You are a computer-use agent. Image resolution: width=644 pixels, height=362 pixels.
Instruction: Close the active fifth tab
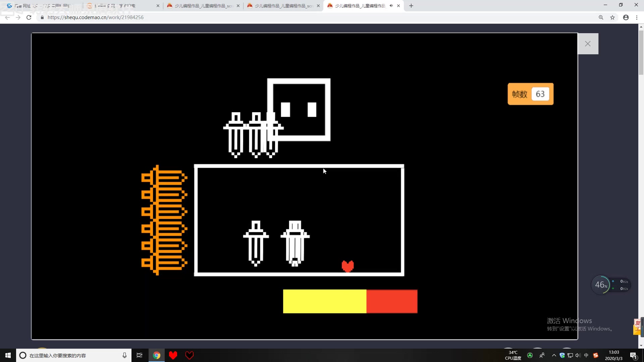coord(398,6)
